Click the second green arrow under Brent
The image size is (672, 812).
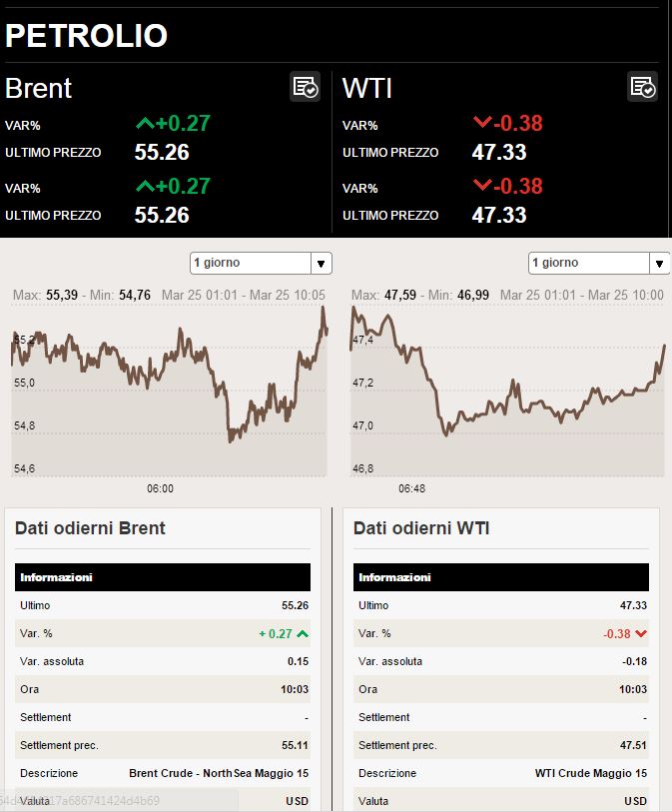coord(145,186)
